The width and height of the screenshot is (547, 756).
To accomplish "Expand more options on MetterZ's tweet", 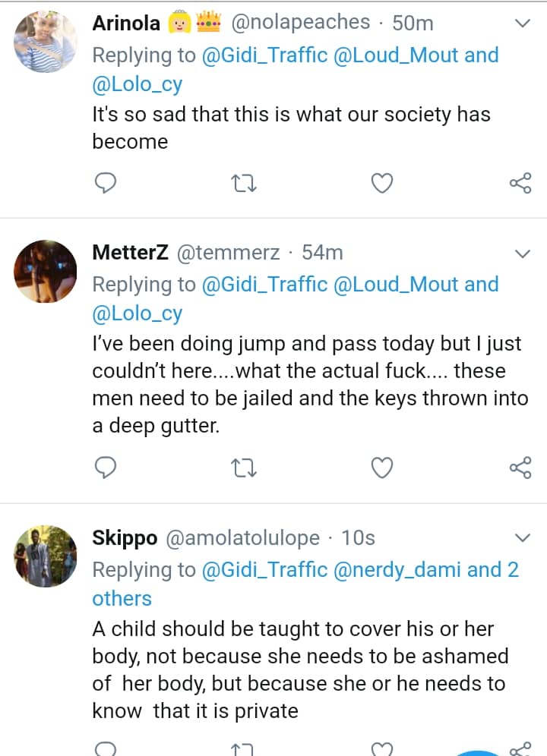I will [x=523, y=254].
